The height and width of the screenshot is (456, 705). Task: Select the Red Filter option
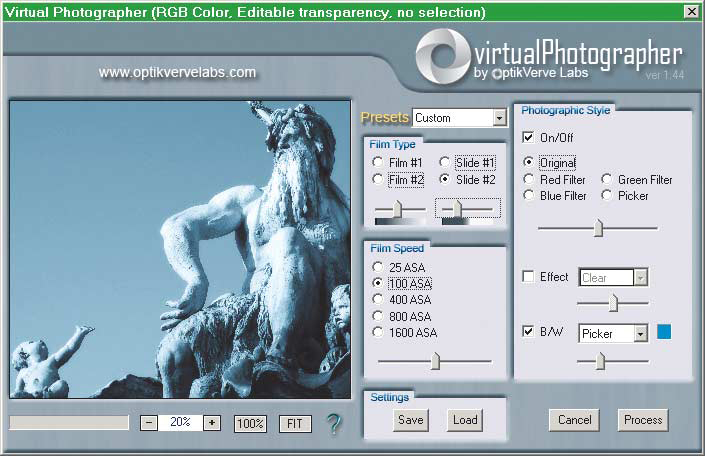point(554,179)
